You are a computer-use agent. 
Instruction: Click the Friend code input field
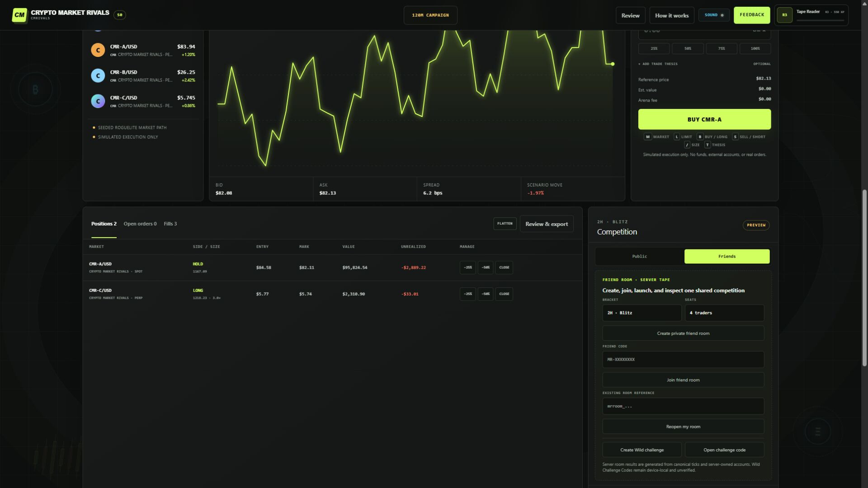pyautogui.click(x=683, y=360)
